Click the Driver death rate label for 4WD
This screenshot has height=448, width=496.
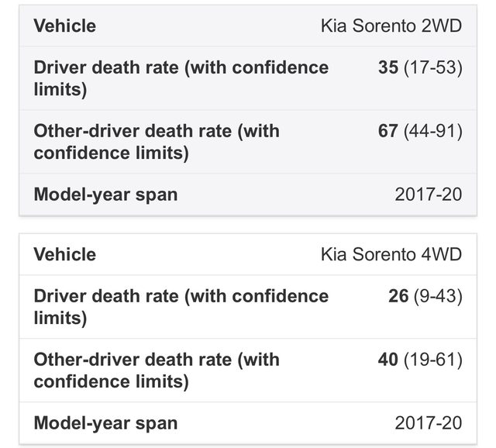(181, 306)
